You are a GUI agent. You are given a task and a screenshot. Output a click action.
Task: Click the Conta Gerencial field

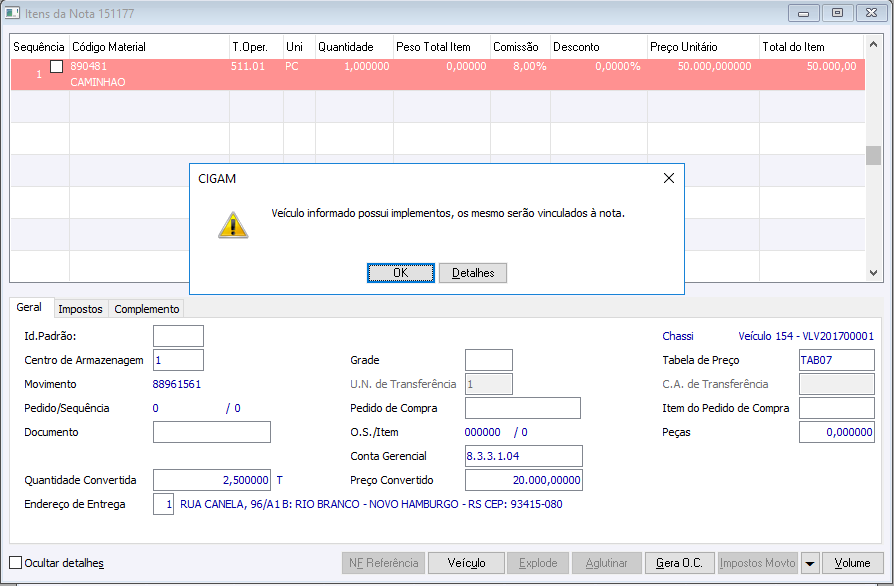click(x=524, y=456)
